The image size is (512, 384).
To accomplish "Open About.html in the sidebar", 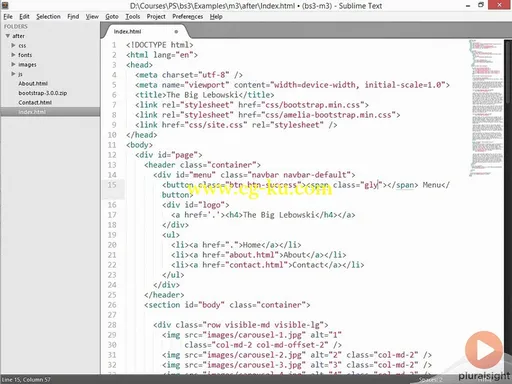I will 33,83.
